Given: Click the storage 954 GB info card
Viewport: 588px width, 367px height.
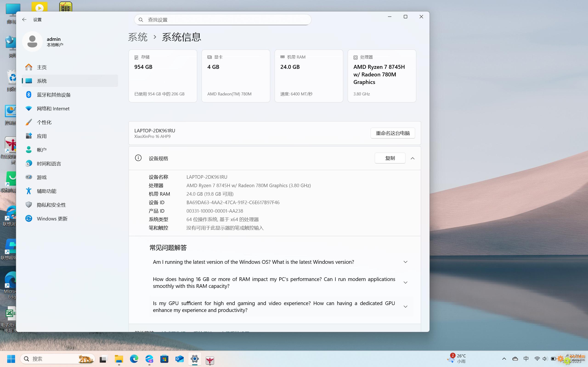Looking at the screenshot, I should coord(163,76).
